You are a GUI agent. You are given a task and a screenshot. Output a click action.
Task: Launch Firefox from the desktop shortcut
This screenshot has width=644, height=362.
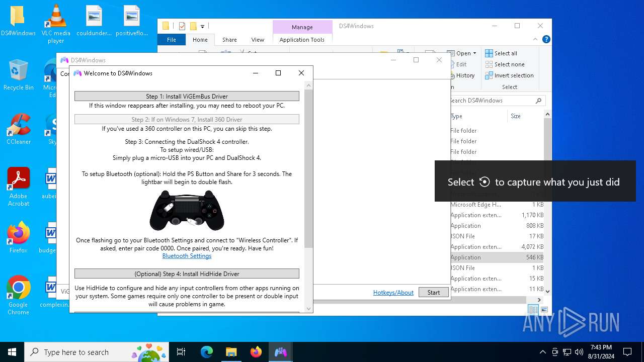pos(18,237)
